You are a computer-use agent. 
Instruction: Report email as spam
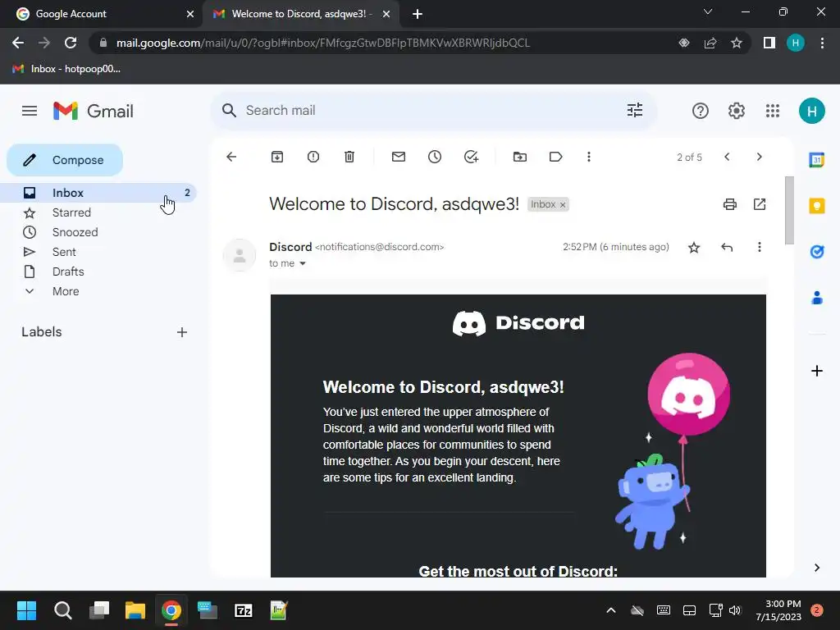(x=313, y=157)
